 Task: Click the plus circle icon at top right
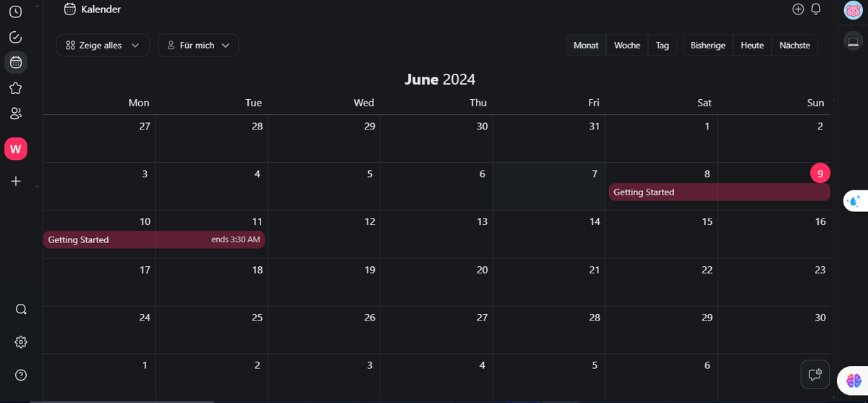798,9
